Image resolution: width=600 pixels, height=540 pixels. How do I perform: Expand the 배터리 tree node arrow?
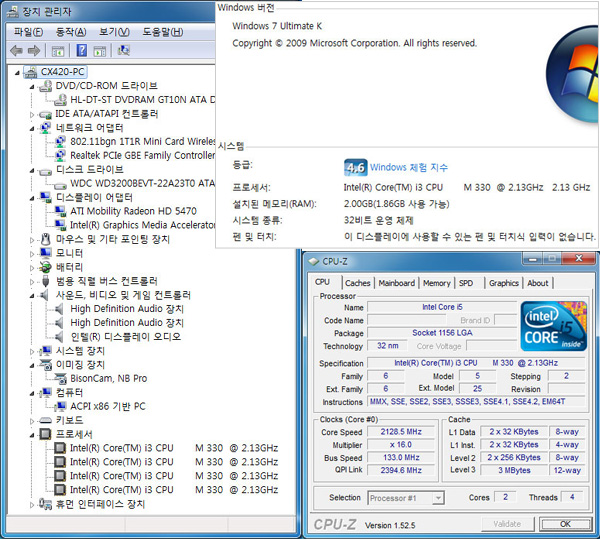tap(32, 268)
